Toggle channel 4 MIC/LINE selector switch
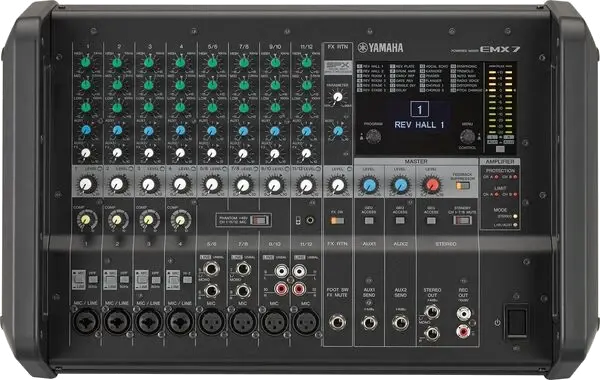 173,280
